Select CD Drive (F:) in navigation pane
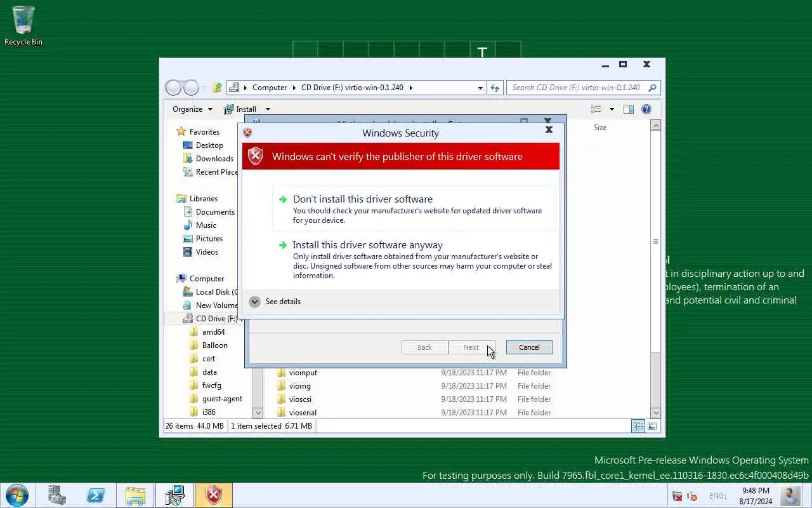Image resolution: width=812 pixels, height=508 pixels. [x=210, y=319]
